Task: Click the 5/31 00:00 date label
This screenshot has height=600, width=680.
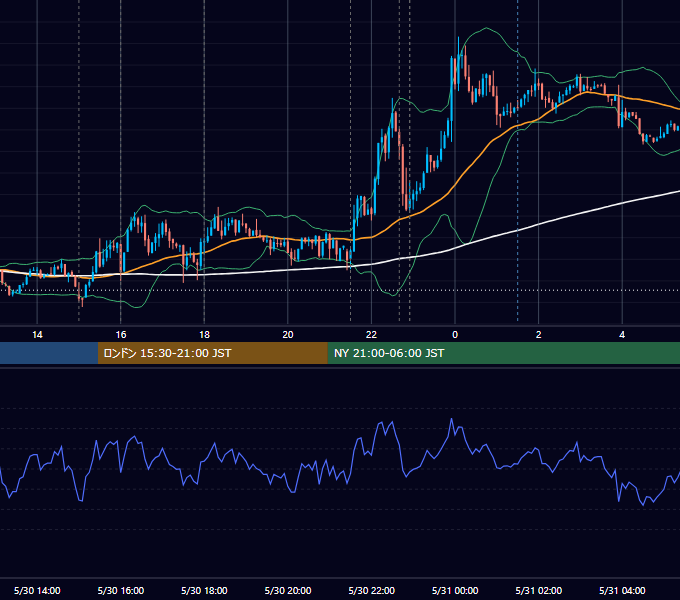Action: click(x=455, y=590)
